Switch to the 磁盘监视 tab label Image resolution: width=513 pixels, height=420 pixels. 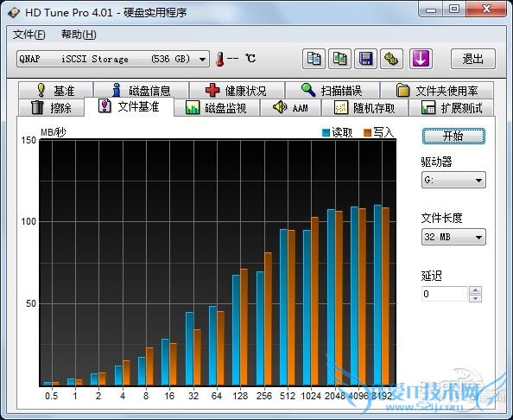225,108
